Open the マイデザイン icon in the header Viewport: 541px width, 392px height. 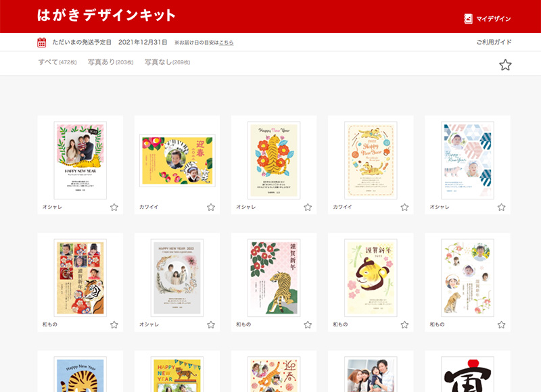click(x=468, y=19)
